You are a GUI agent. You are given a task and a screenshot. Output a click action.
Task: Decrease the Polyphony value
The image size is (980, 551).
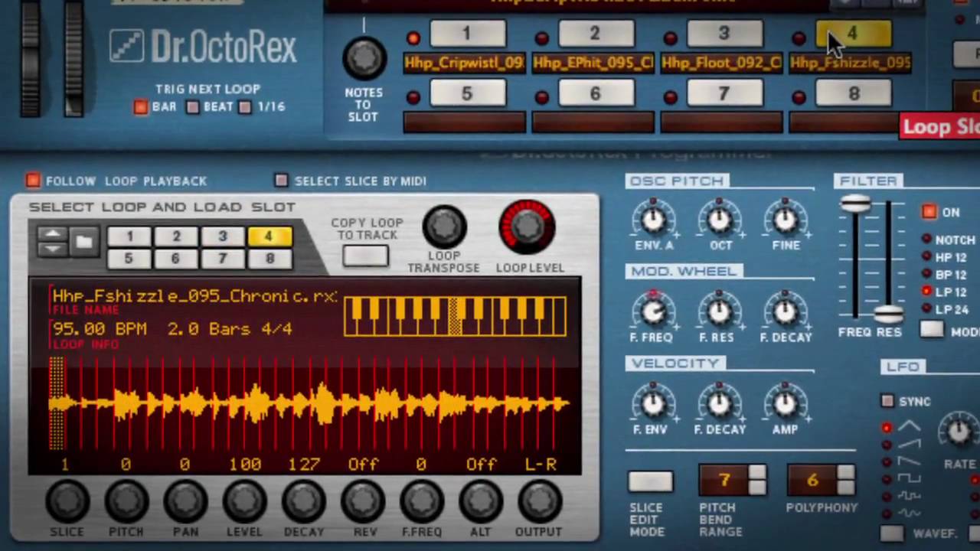[x=845, y=488]
